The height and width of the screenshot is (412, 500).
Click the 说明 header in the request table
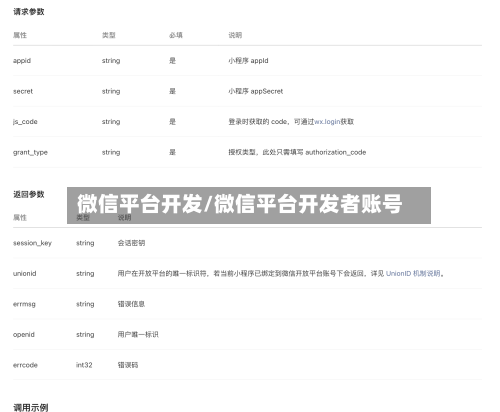click(235, 35)
